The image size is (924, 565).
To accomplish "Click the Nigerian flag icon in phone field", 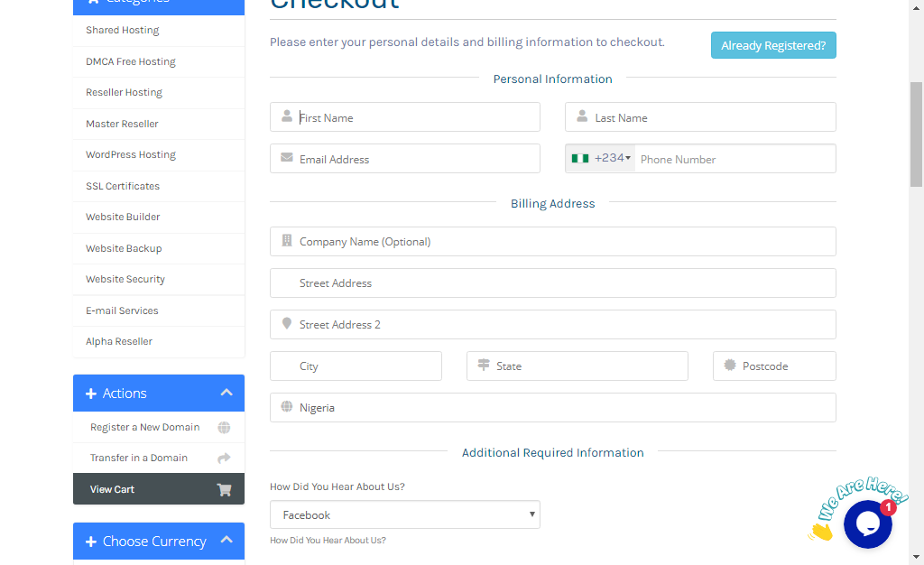I will point(580,158).
